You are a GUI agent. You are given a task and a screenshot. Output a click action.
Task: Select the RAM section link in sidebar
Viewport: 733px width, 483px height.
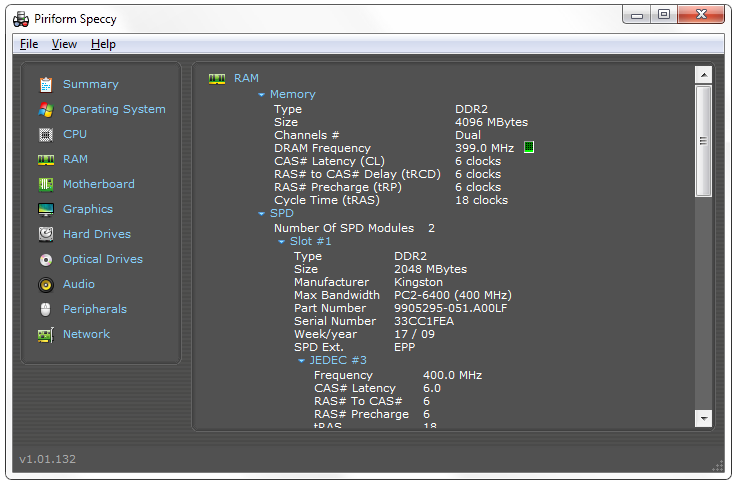tap(75, 159)
